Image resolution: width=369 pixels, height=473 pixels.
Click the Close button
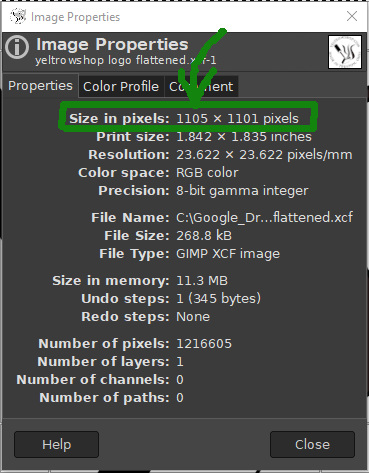[312, 444]
